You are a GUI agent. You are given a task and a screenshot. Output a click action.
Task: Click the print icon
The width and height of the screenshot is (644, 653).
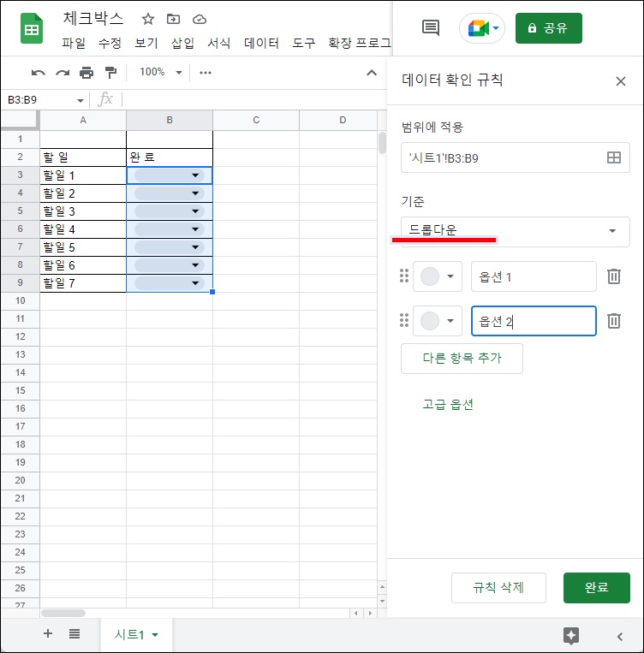click(x=86, y=73)
